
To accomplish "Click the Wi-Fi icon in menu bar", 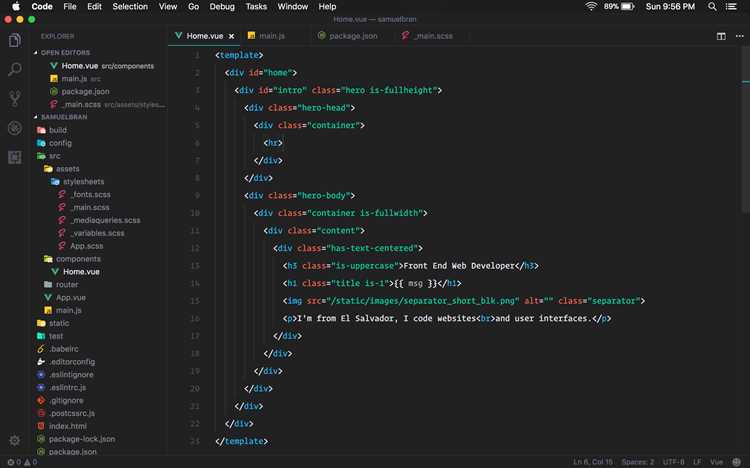I will [x=591, y=7].
